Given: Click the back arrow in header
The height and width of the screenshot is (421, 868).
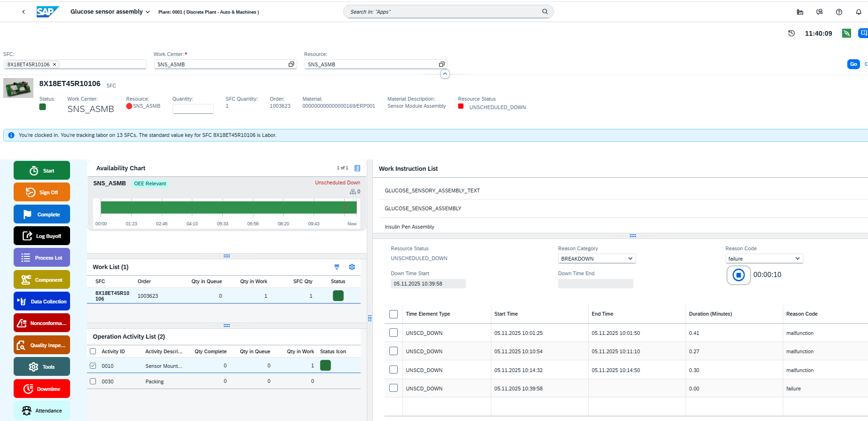Looking at the screenshot, I should (x=24, y=12).
